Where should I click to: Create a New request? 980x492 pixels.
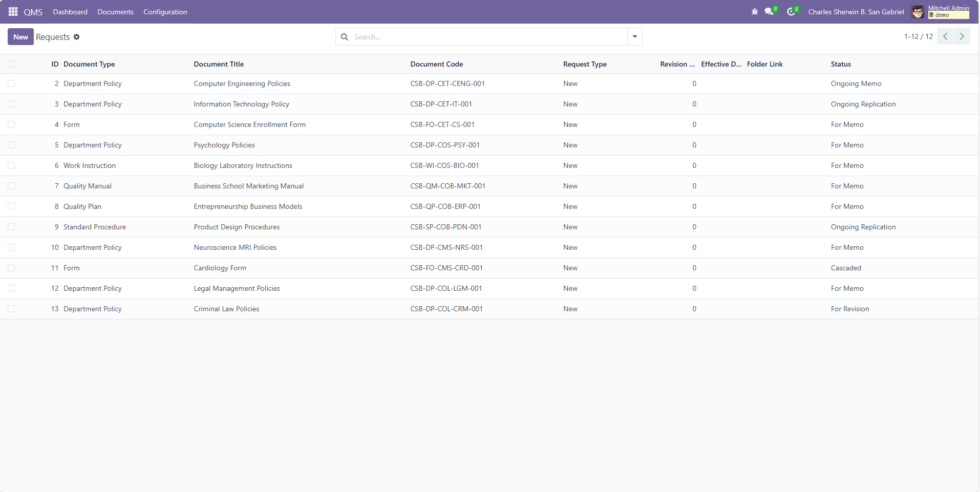(x=20, y=37)
